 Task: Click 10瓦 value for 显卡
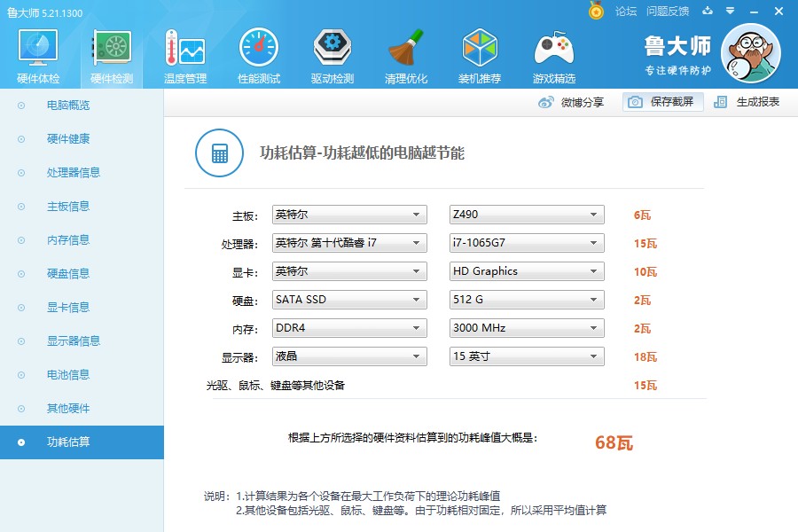click(x=645, y=272)
